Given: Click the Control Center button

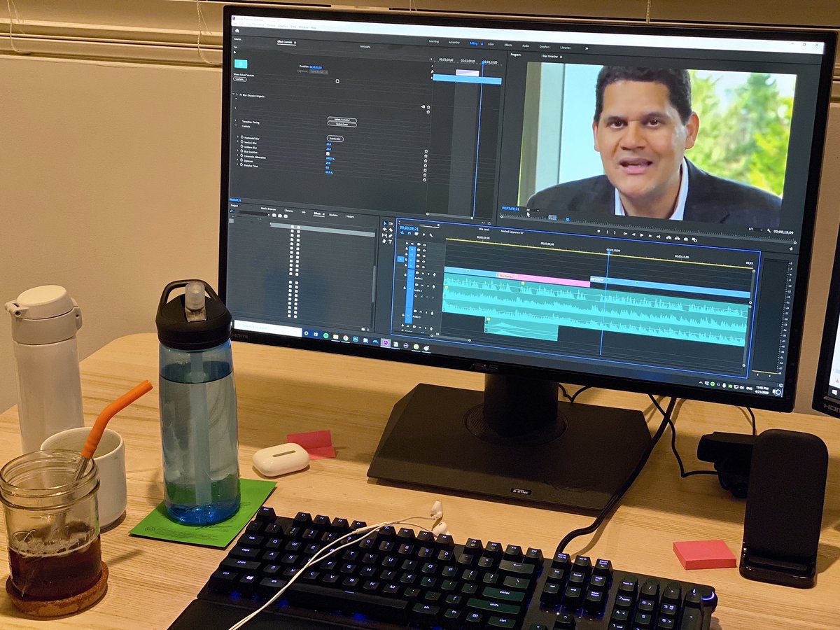Looking at the screenshot, I should (x=342, y=125).
